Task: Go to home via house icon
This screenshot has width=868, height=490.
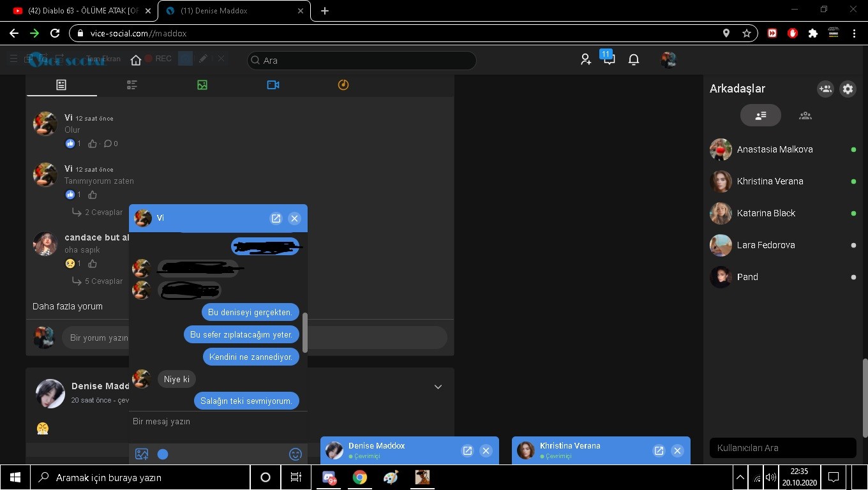Action: (x=135, y=60)
